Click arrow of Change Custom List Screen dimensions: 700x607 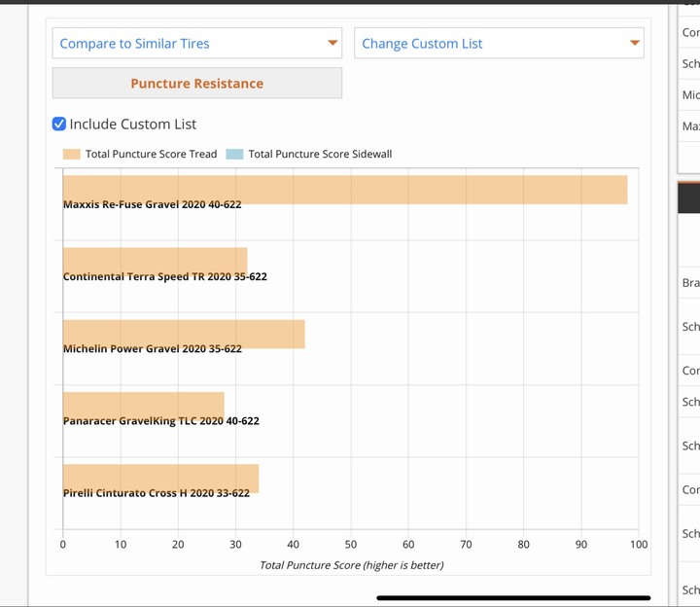635,43
